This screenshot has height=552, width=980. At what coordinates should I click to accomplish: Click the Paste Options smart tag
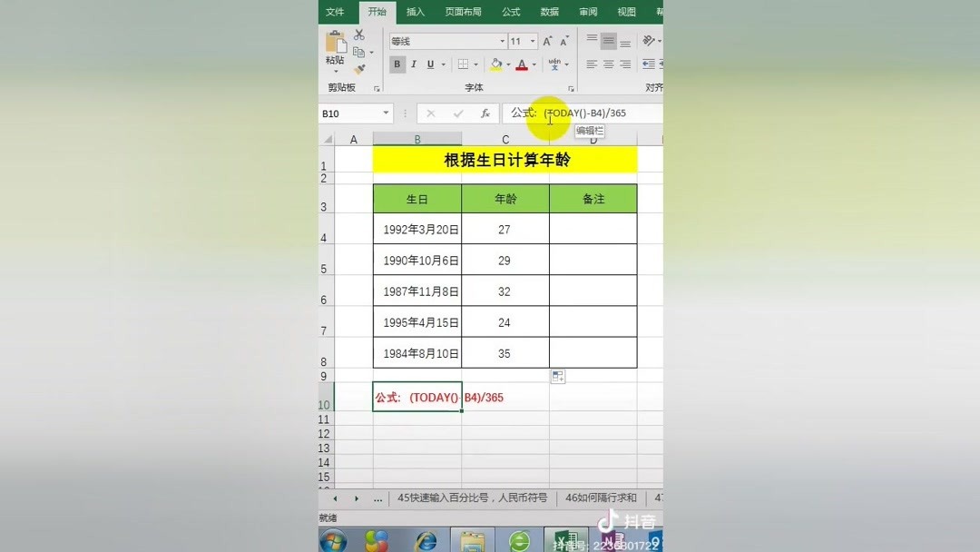(x=558, y=375)
